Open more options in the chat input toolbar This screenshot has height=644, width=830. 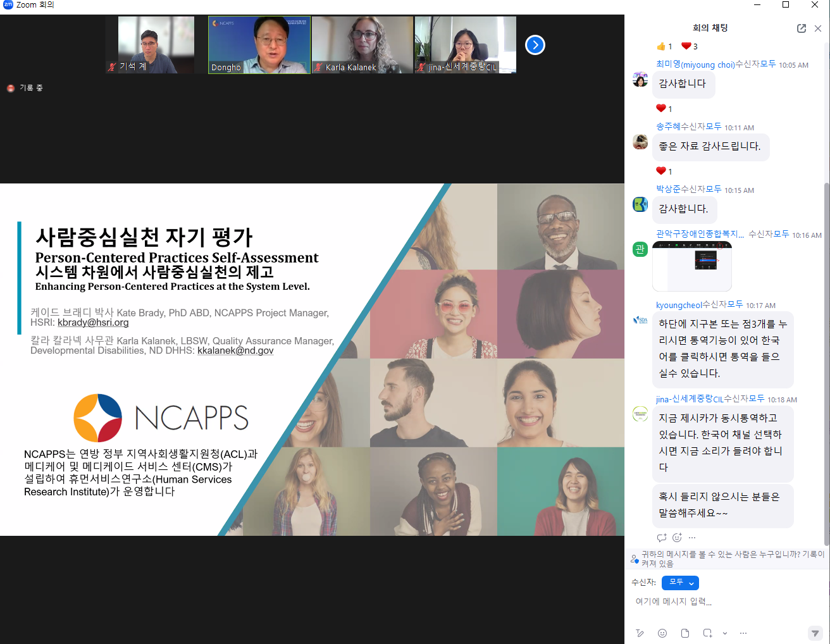coord(743,633)
